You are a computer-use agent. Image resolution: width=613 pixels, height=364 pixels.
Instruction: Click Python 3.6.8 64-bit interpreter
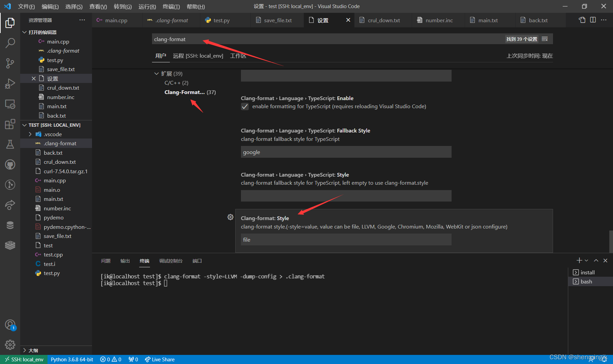72,360
